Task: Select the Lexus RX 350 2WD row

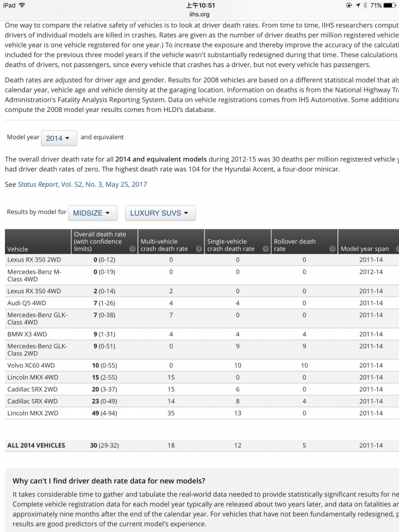Action: click(x=202, y=260)
